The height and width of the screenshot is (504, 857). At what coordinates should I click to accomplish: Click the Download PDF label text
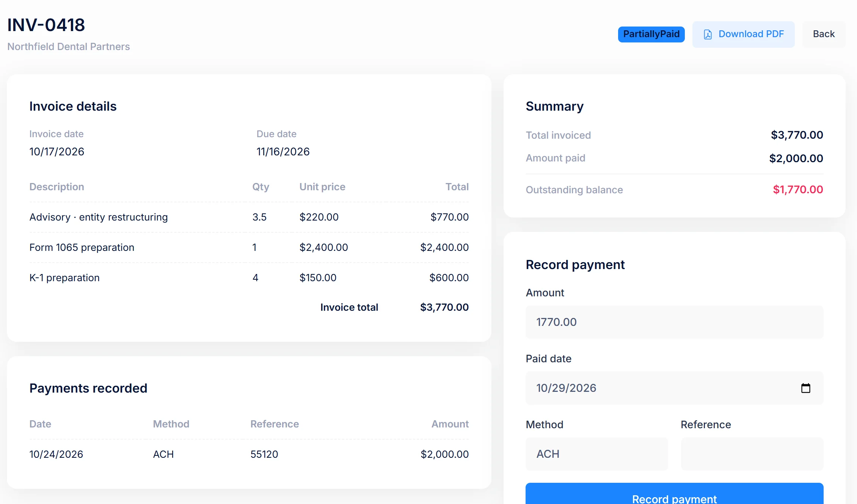coord(751,34)
